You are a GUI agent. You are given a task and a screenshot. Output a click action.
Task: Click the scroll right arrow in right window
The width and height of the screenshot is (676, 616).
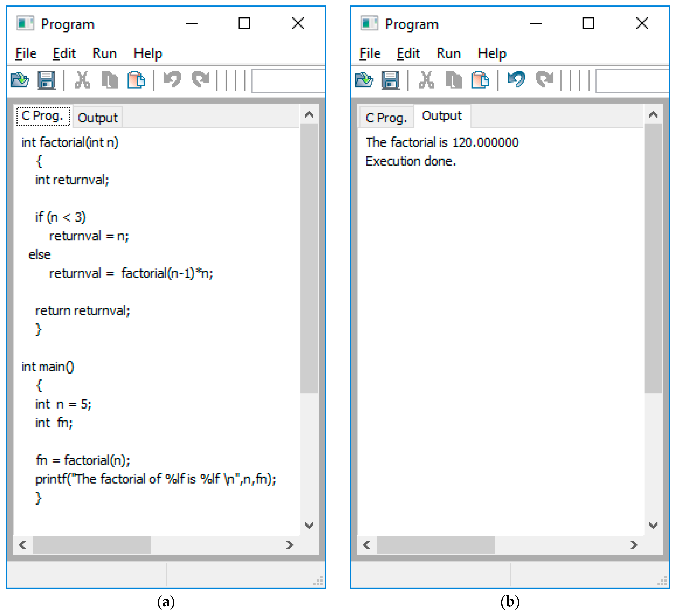634,545
